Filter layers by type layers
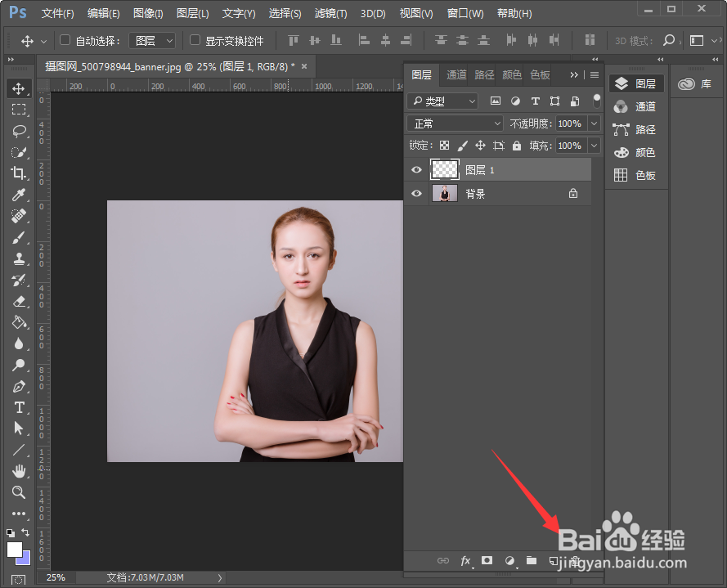Image resolution: width=727 pixels, height=588 pixels. [535, 101]
